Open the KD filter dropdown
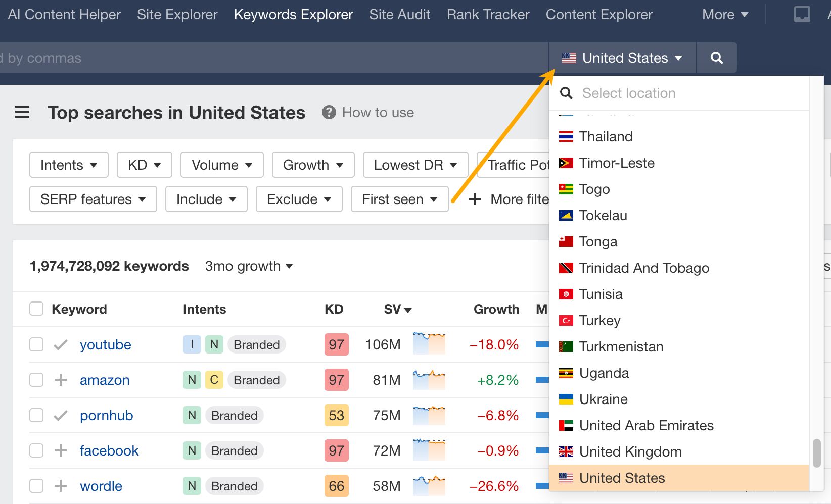This screenshot has width=831, height=504. (x=144, y=165)
